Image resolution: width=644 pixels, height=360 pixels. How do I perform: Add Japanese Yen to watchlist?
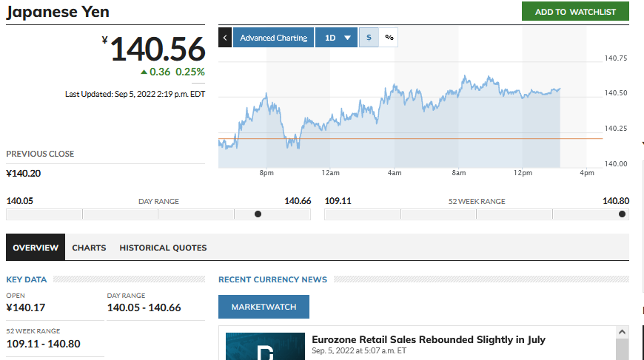click(x=575, y=12)
